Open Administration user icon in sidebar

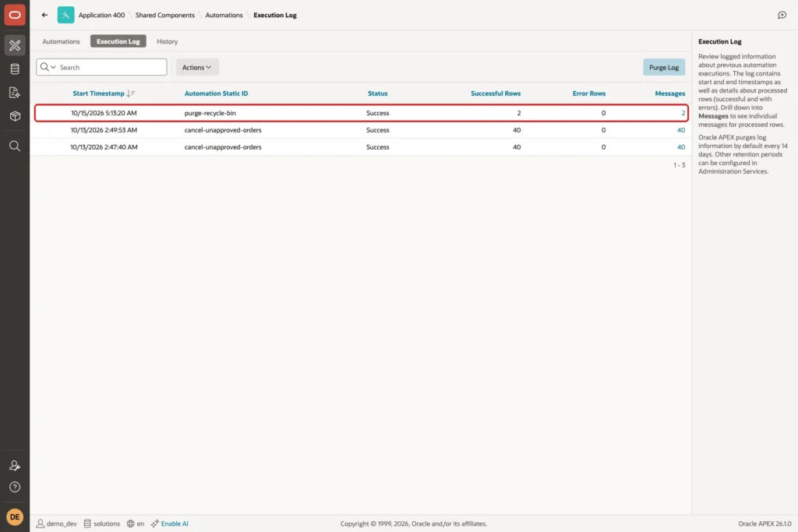point(15,465)
